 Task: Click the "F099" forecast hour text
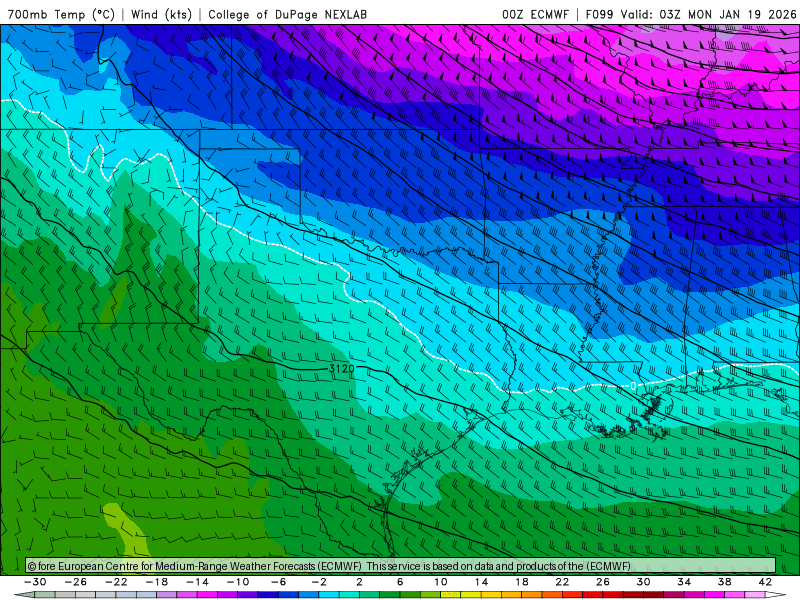point(599,14)
